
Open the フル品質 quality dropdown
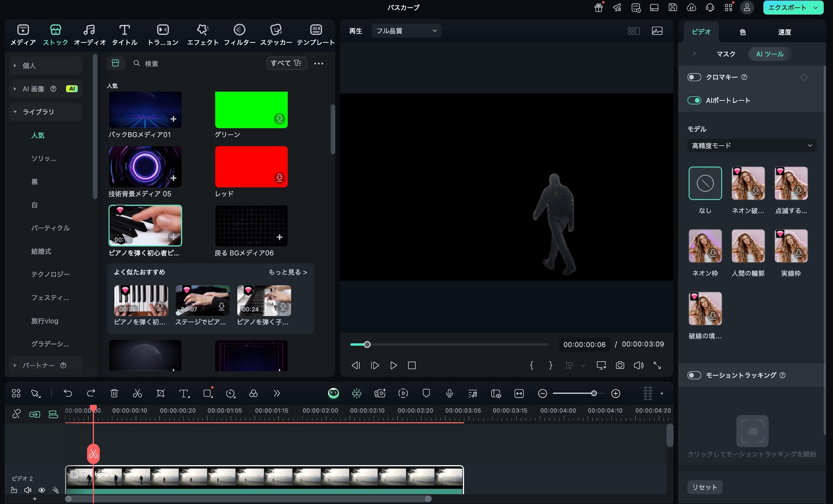click(407, 31)
